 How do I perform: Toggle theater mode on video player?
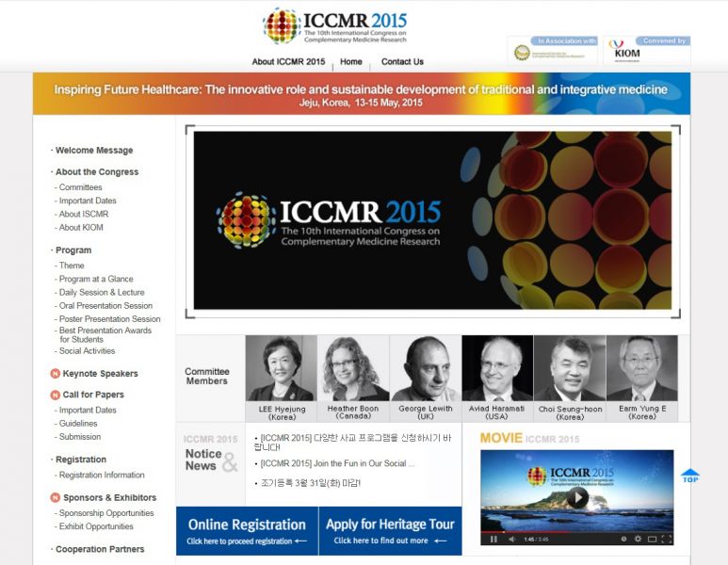[652, 539]
